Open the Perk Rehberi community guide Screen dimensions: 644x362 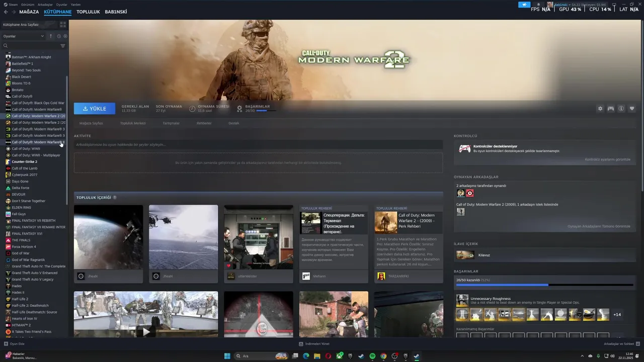coord(409,243)
